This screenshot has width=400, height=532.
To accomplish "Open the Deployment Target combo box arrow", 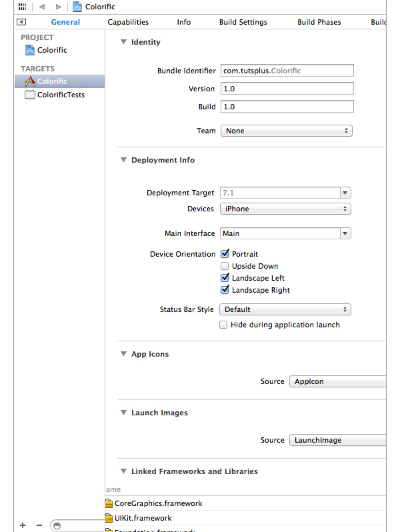I will coord(345,193).
